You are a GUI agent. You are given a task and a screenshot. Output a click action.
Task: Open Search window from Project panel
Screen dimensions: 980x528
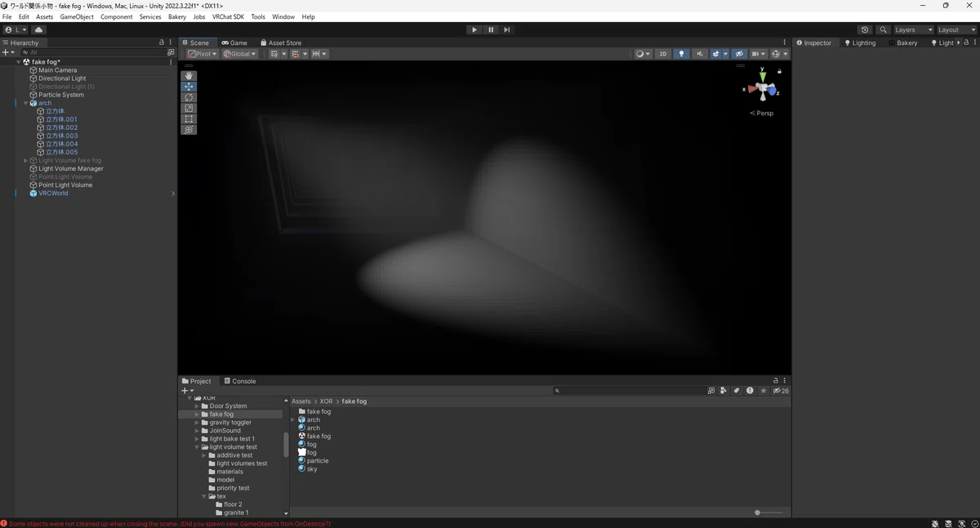[711, 391]
